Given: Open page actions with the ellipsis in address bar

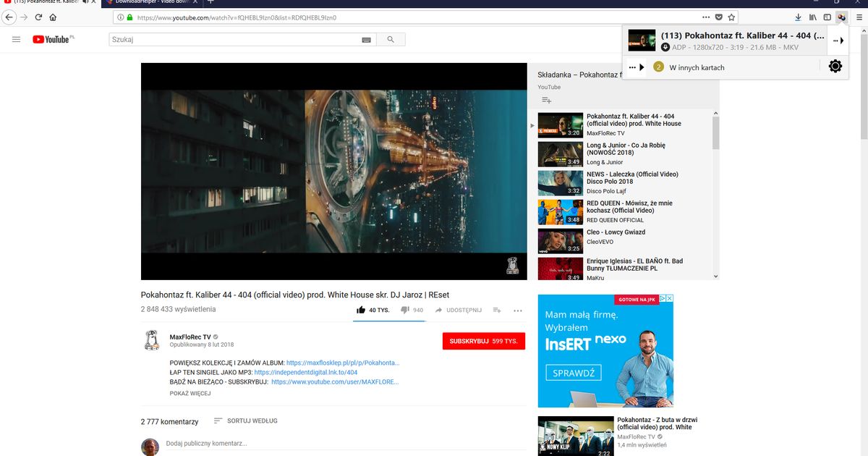Looking at the screenshot, I should (706, 16).
